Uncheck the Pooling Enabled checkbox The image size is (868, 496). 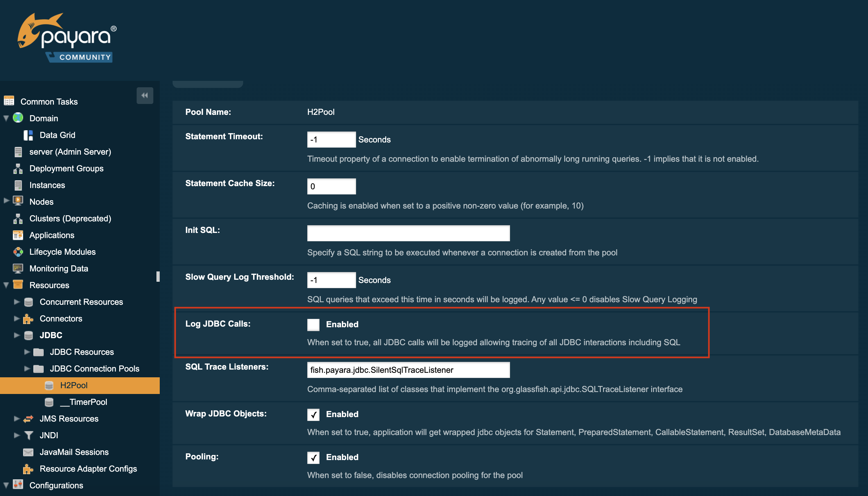pos(313,458)
